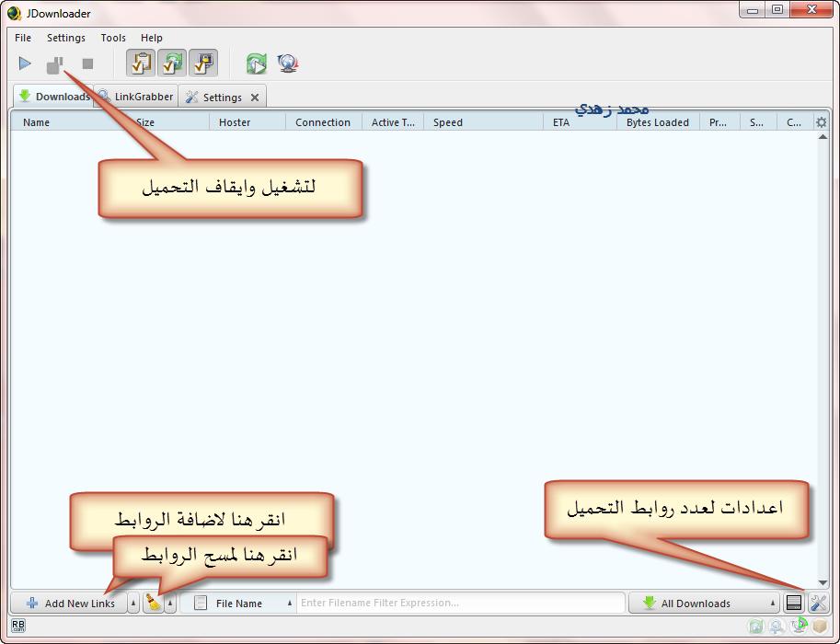The image size is (840, 644).
Task: Sort downloads by the Speed column
Action: (483, 122)
